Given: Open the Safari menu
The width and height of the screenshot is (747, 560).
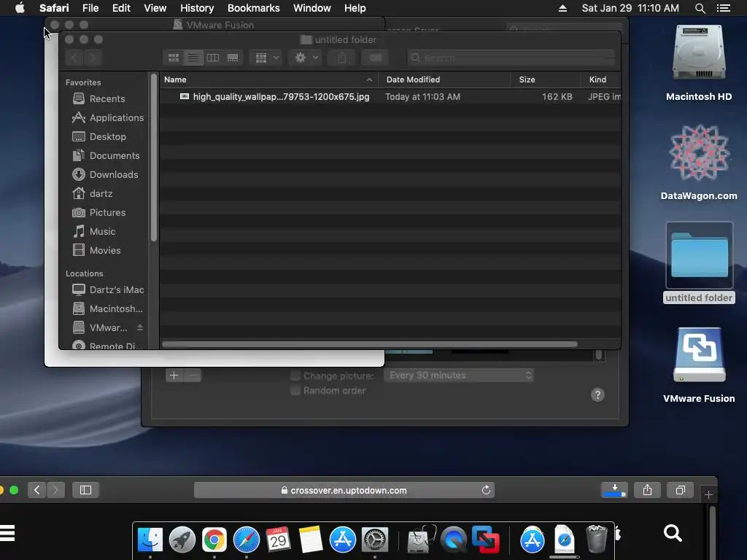Looking at the screenshot, I should click(54, 8).
